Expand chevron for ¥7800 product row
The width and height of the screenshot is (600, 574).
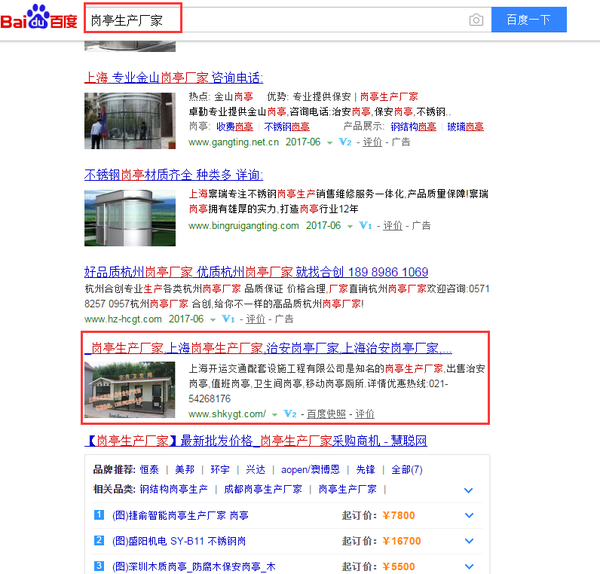pos(469,515)
